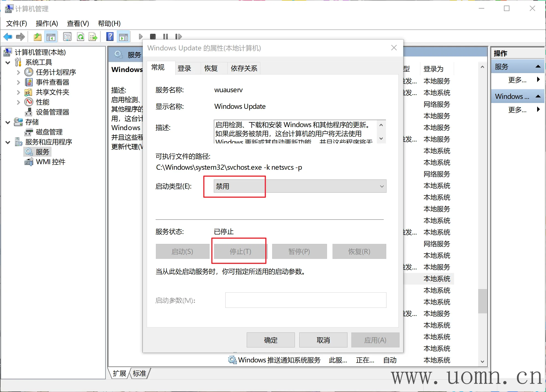Select 磁盘管理 in the tree
Screen dimensions: 546x392
click(x=49, y=132)
